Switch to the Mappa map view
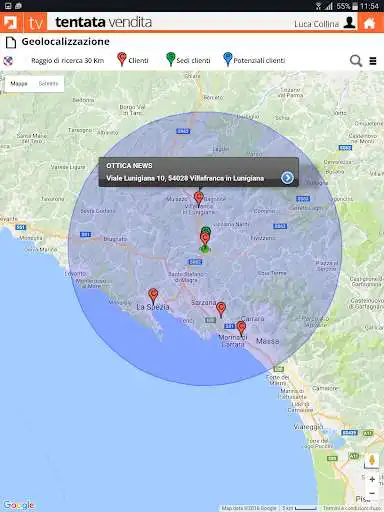This screenshot has height=512, width=384. tap(19, 84)
